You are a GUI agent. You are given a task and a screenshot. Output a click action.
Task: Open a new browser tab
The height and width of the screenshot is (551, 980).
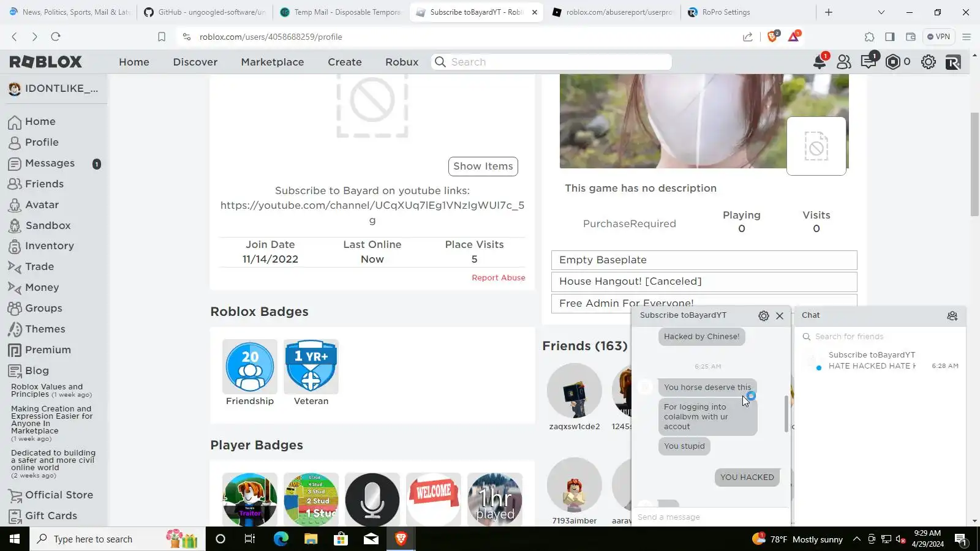click(829, 12)
